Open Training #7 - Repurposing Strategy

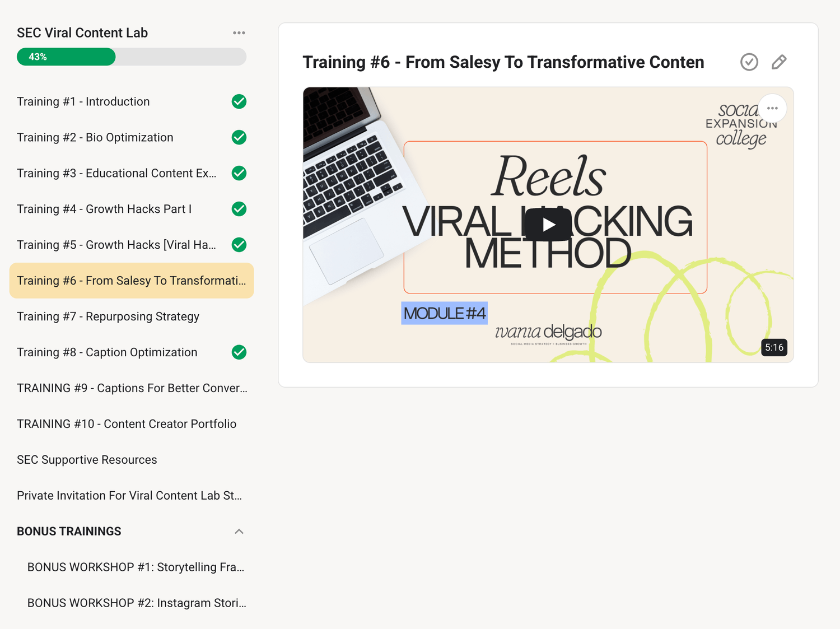[x=108, y=316]
